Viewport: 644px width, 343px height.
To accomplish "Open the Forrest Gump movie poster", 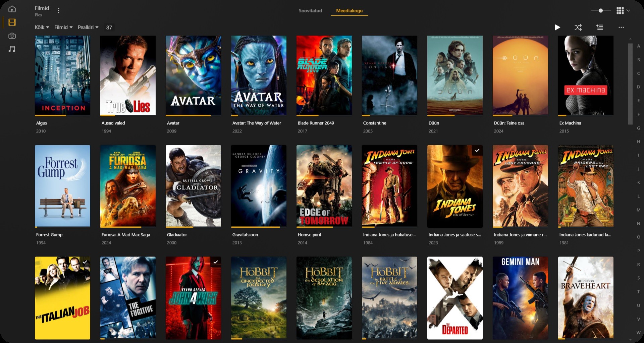I will click(62, 186).
